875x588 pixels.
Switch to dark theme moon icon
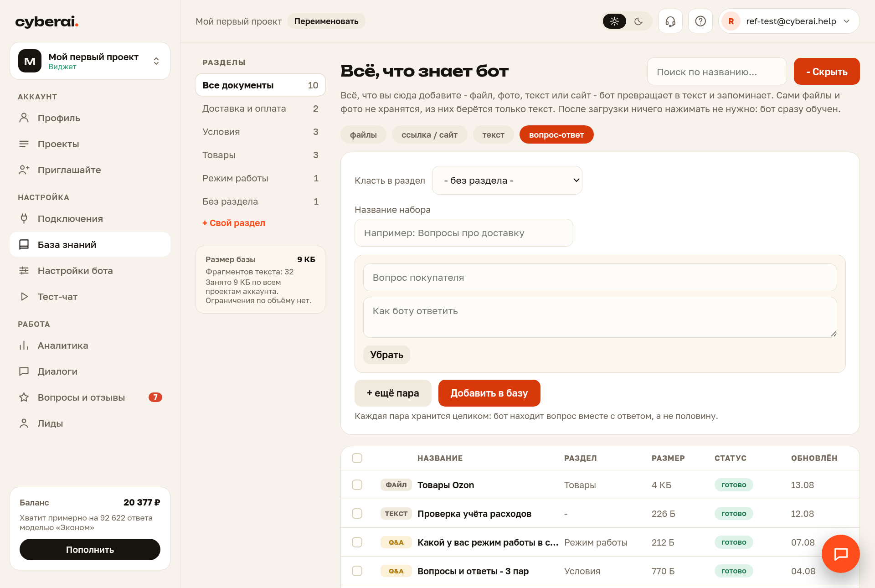click(638, 21)
